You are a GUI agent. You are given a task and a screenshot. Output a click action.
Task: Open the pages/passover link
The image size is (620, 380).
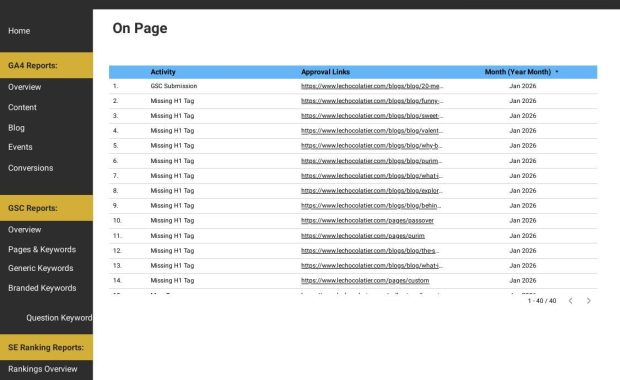pos(367,221)
